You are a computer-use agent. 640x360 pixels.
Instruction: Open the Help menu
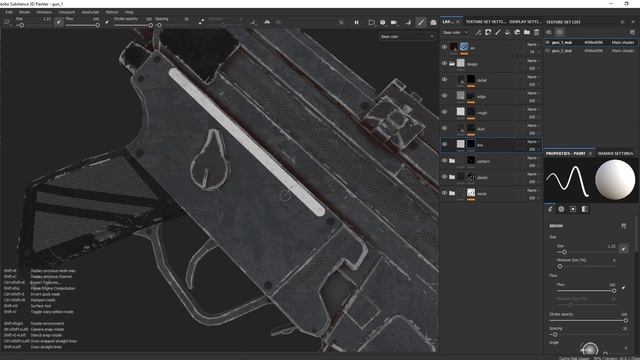pos(129,12)
